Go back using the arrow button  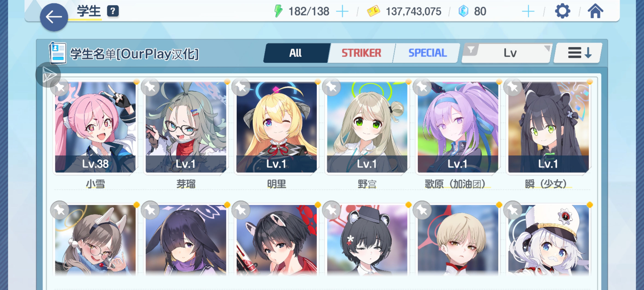tap(54, 17)
